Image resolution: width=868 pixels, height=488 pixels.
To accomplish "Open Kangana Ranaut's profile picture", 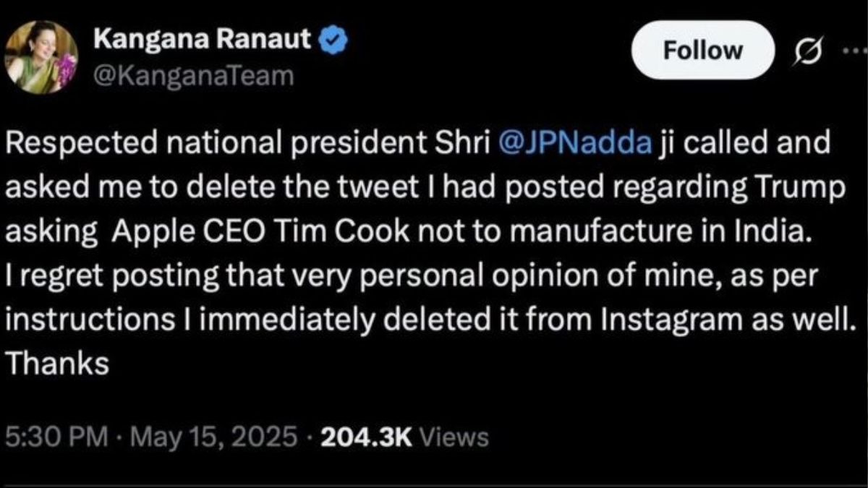I will (x=41, y=56).
